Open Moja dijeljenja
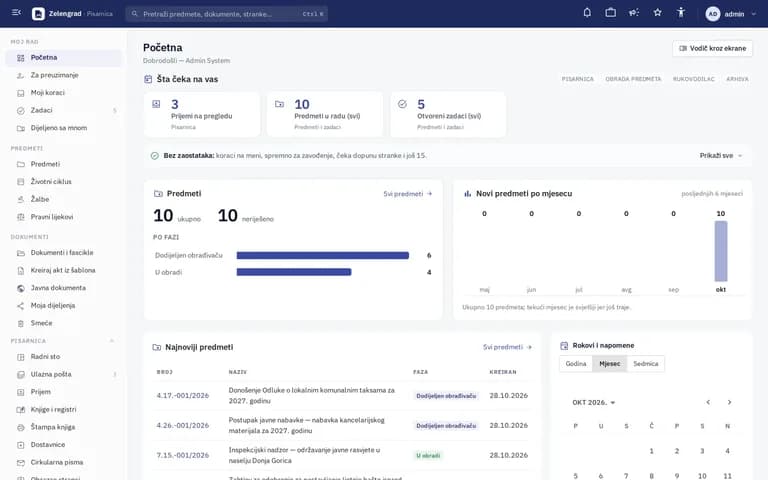Screen dimensions: 768x480 [64, 306]
